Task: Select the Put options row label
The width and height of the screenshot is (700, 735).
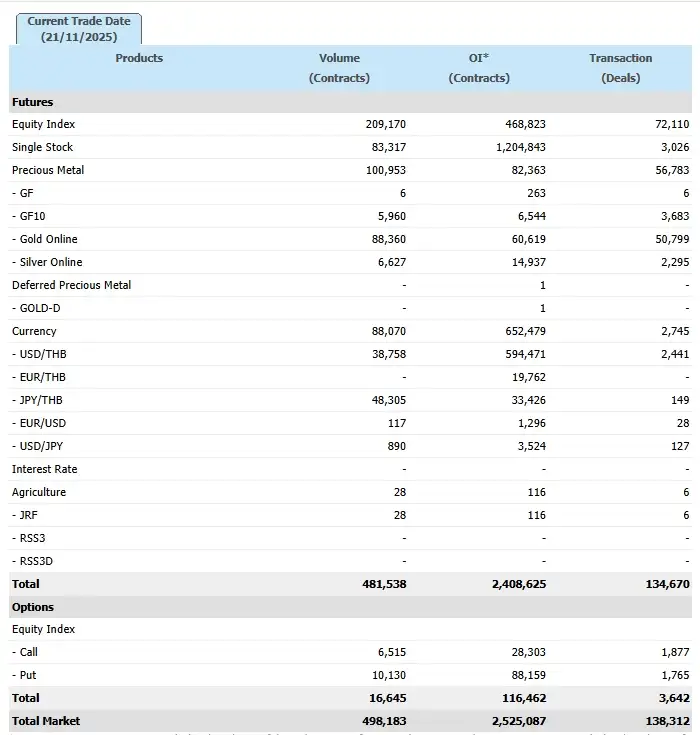Action: coord(26,675)
